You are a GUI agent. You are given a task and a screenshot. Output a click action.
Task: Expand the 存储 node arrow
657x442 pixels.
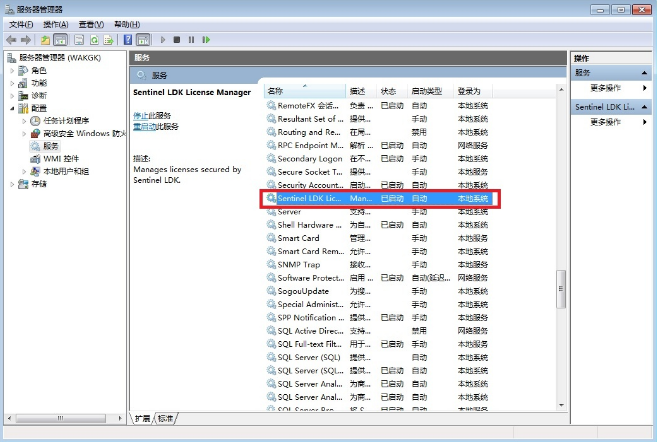coord(12,184)
